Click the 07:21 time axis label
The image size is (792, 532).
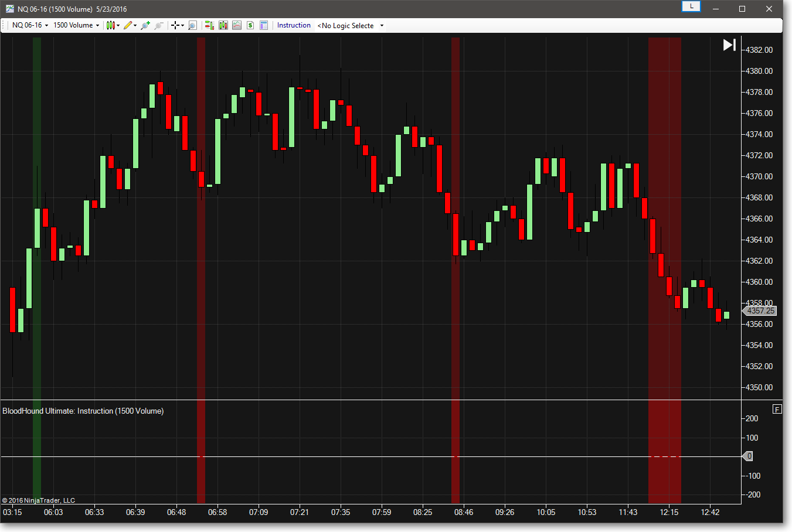click(x=300, y=512)
